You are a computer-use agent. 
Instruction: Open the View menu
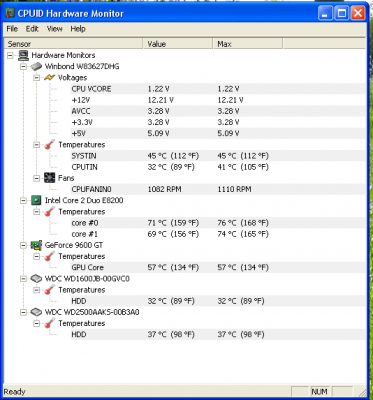55,29
